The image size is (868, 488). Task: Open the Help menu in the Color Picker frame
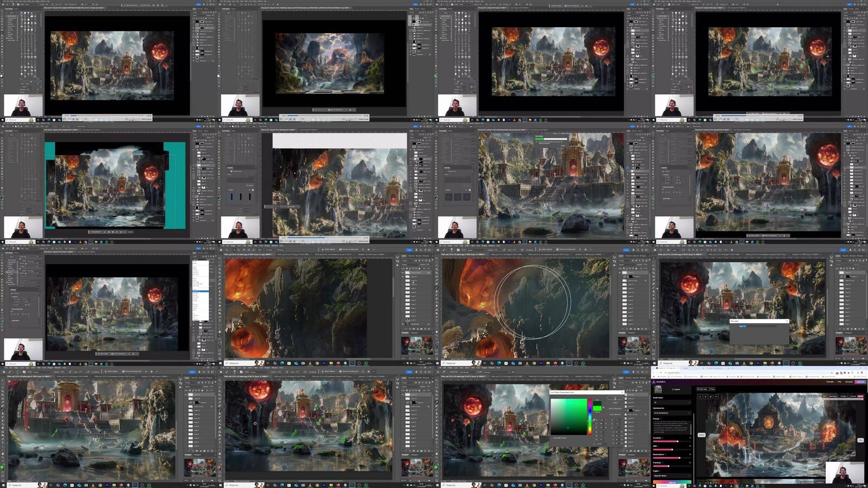click(x=498, y=368)
